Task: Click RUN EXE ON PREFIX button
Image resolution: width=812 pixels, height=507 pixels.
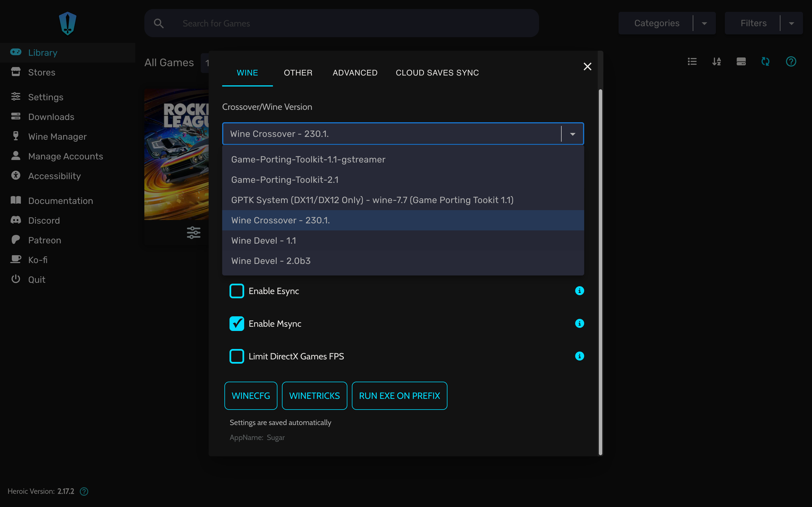Action: 399,396
